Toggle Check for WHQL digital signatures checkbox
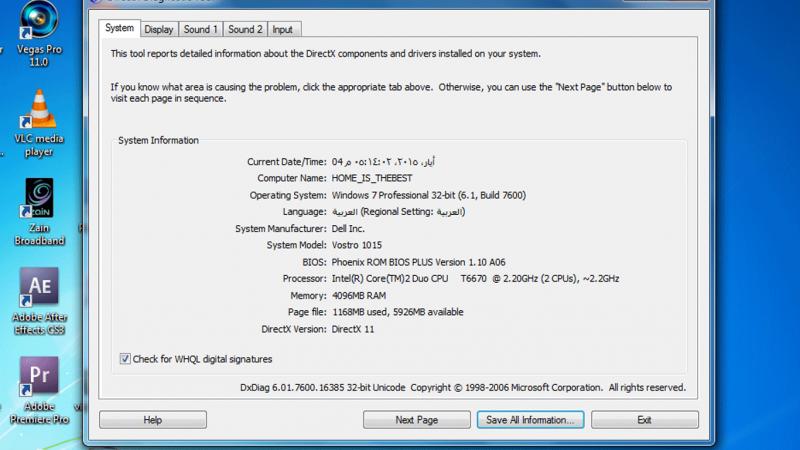Screen dimensions: 800x450 point(125,359)
